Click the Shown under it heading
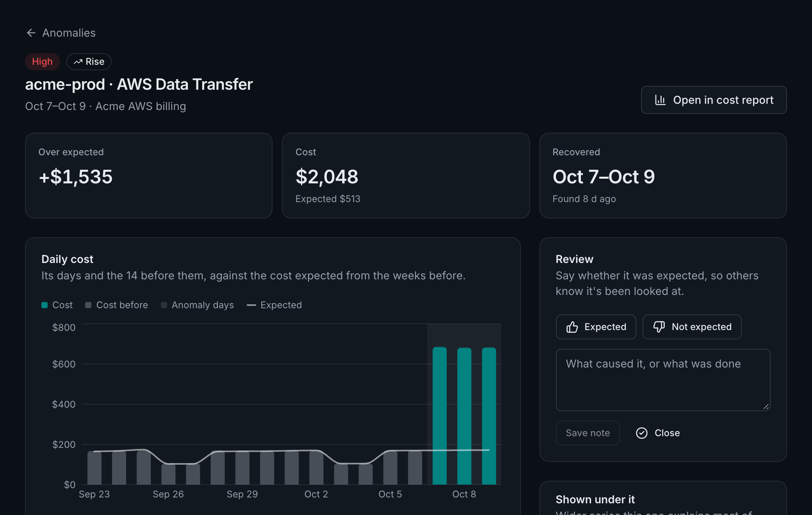The width and height of the screenshot is (812, 515). coord(595,499)
